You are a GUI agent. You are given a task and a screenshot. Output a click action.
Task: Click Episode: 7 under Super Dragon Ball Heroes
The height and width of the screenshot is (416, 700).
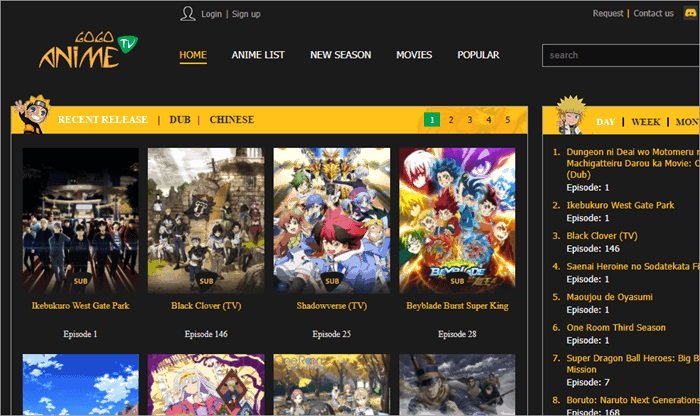pos(588,383)
